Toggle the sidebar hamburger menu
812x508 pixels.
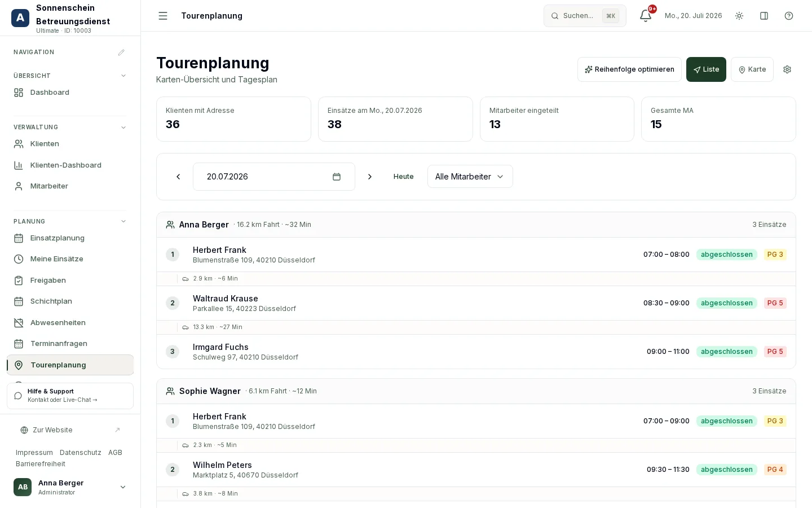point(163,16)
